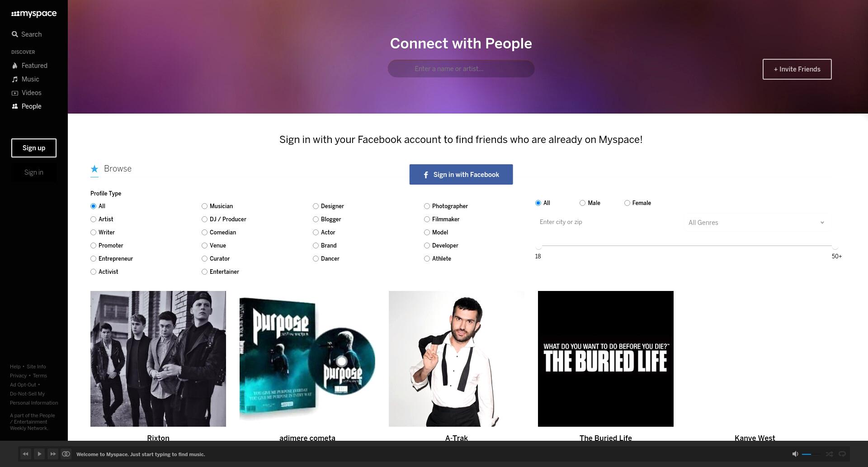Click the Myspace logo
Image resolution: width=868 pixels, height=467 pixels.
(x=34, y=14)
